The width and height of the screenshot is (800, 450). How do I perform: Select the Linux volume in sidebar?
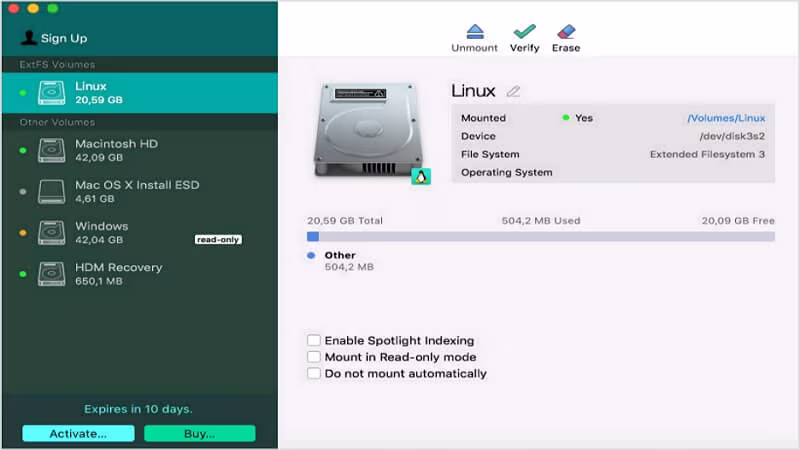tap(140, 93)
